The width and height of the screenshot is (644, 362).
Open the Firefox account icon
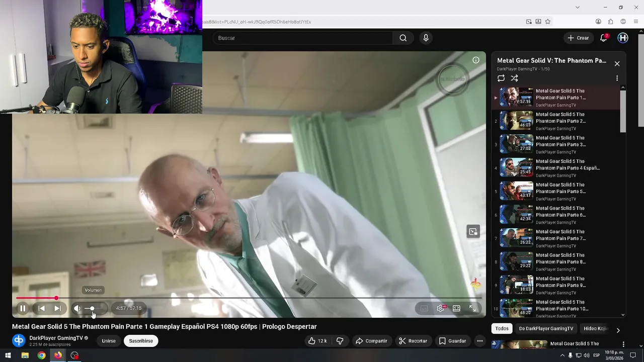pos(598,22)
